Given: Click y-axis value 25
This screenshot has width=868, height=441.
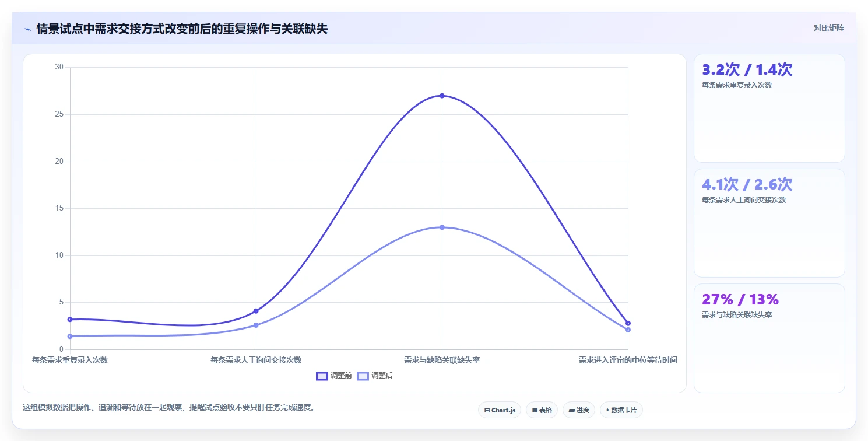Looking at the screenshot, I should [x=59, y=114].
